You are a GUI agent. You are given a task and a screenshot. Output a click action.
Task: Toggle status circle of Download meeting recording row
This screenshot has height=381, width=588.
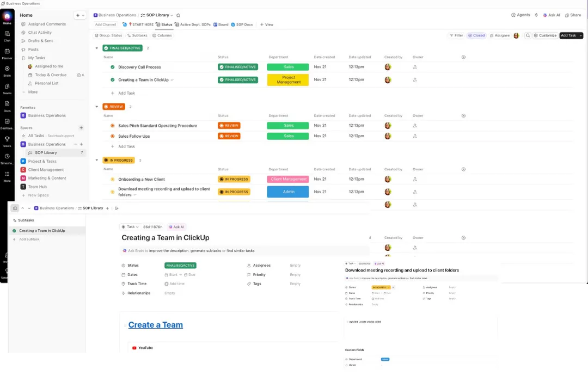point(113,192)
